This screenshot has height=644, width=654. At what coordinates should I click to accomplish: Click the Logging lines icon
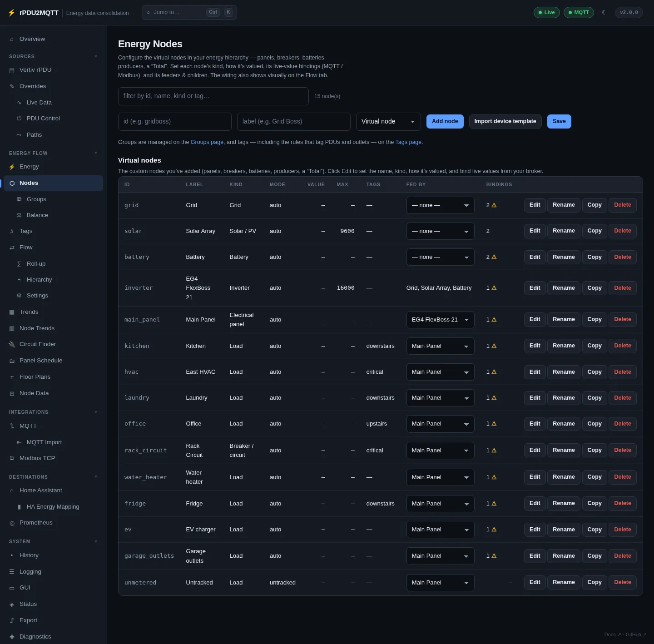(x=12, y=572)
